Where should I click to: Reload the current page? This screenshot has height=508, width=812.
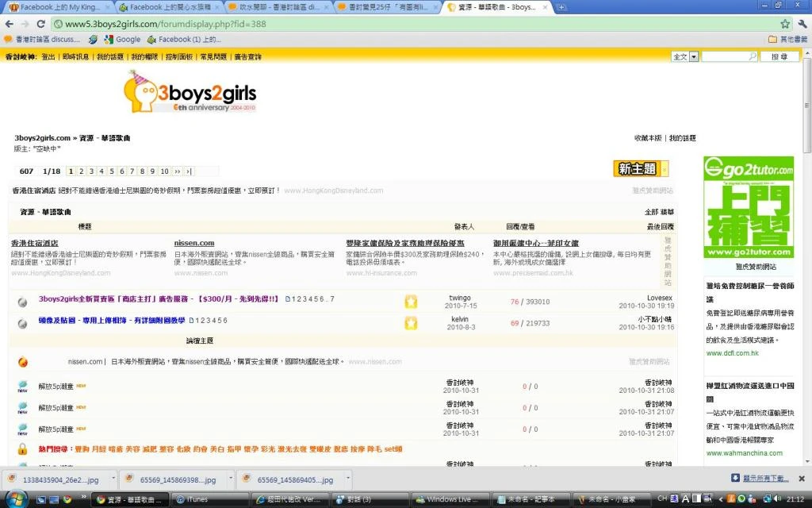(x=41, y=24)
